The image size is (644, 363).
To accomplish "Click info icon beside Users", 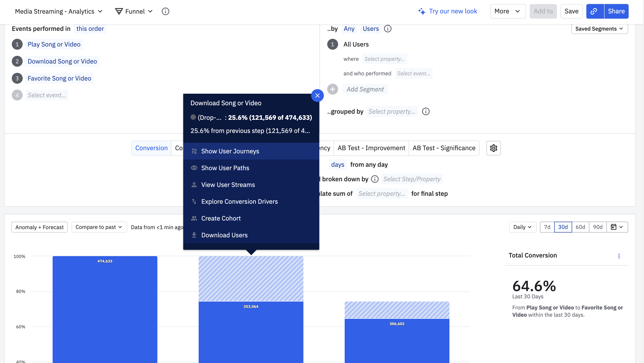I will coord(388,29).
